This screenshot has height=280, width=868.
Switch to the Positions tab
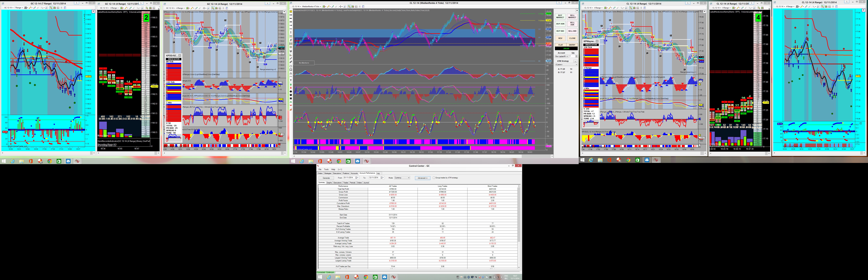[x=346, y=173]
